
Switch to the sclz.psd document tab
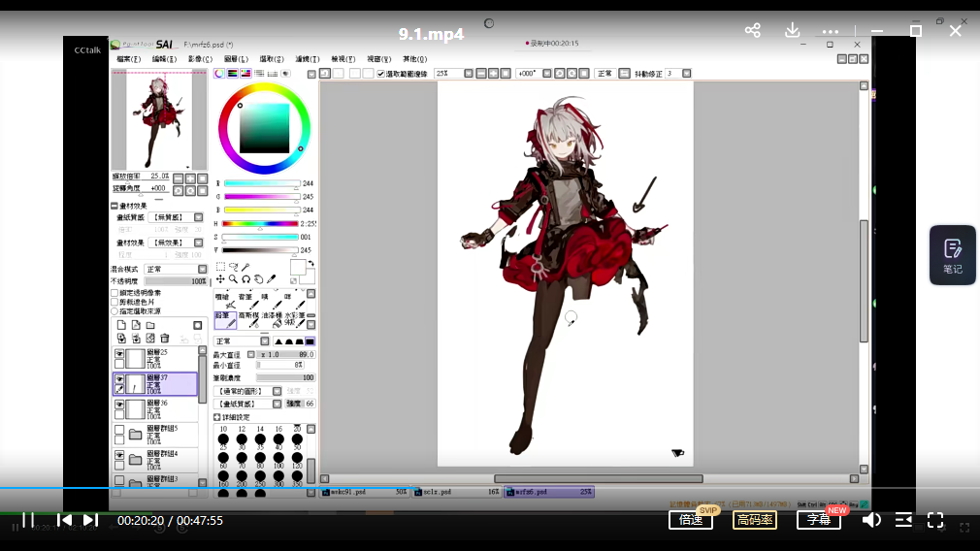point(457,492)
